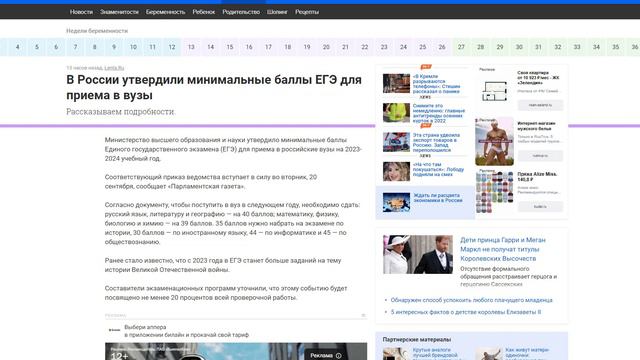The image size is (640, 360).
Task: Open the Родительство menu item
Action: pos(241,12)
